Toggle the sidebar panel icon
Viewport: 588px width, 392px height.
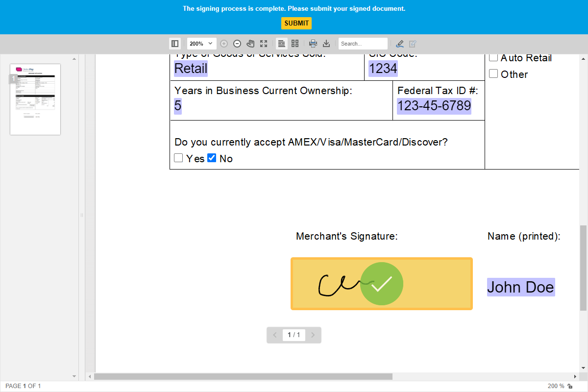pos(175,43)
